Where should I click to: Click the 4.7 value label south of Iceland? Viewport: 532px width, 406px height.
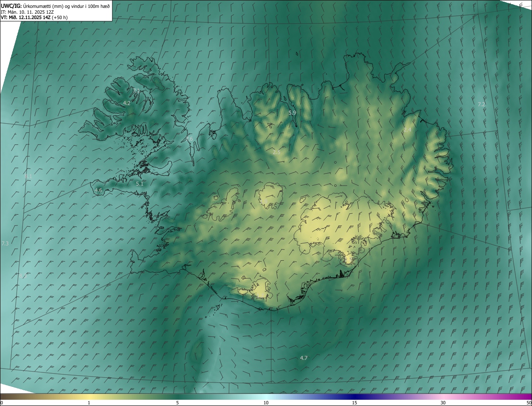click(x=304, y=358)
